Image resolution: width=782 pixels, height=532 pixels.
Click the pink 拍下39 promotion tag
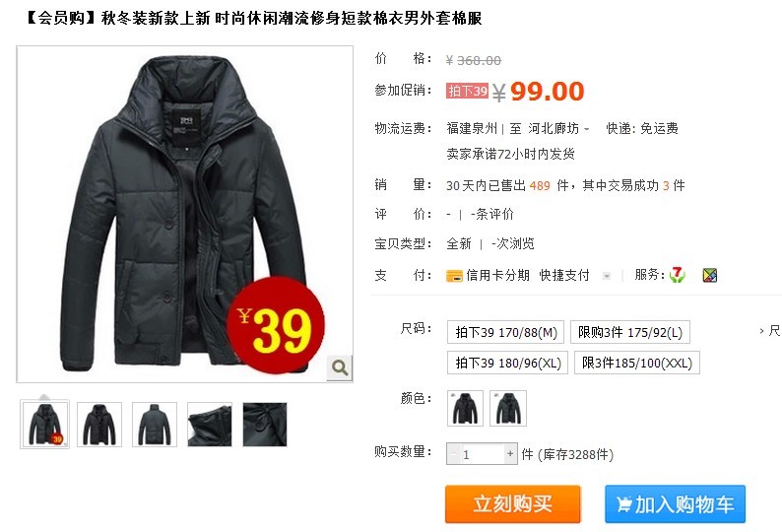pos(467,91)
